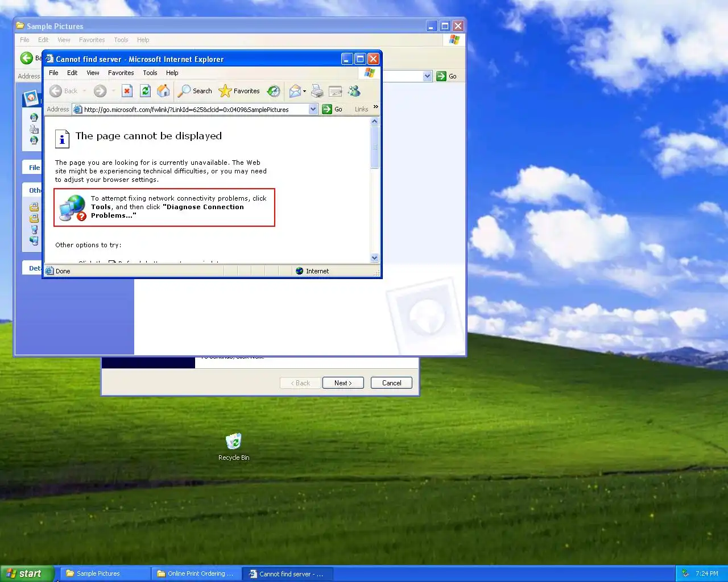The width and height of the screenshot is (728, 582).
Task: Click the Internet zone globe in status bar
Action: pos(300,271)
